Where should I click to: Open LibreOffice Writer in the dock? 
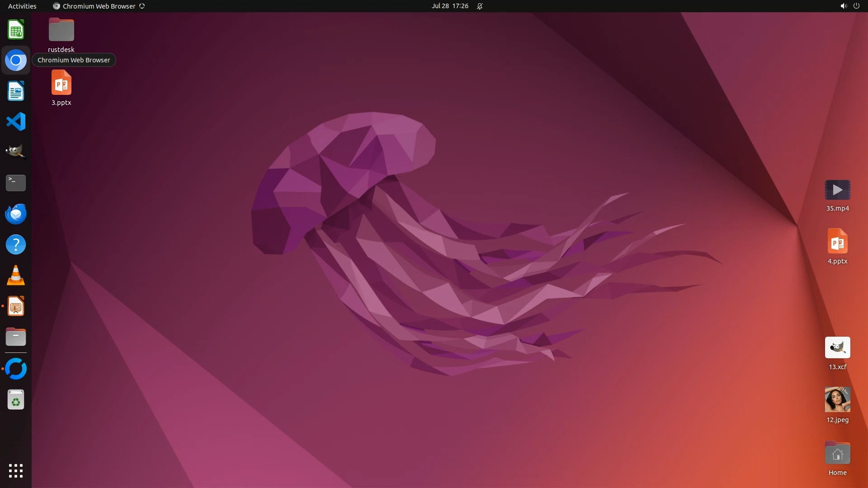coord(16,91)
